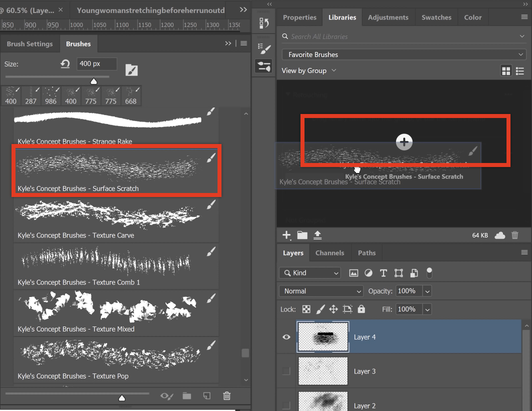Enable lock transparent pixels for layer

point(306,309)
